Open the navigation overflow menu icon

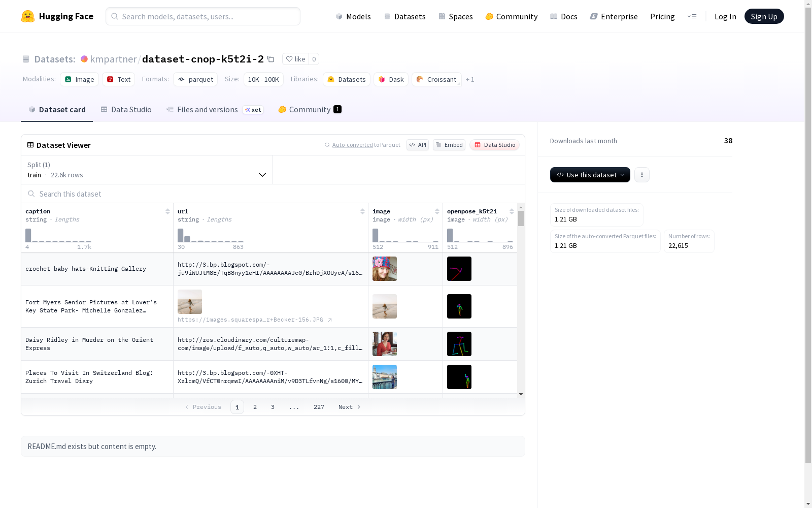click(x=692, y=16)
